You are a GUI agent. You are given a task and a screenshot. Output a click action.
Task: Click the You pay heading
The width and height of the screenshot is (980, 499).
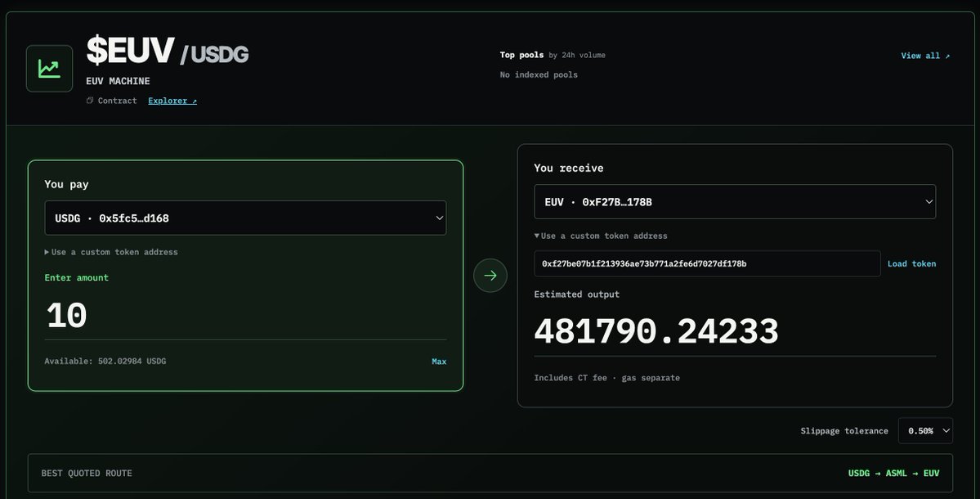pyautogui.click(x=66, y=185)
